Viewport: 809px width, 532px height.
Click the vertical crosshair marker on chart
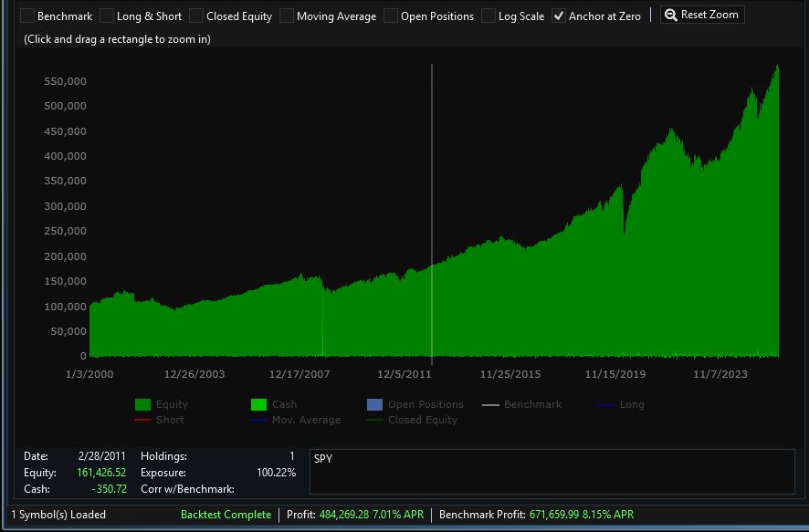432,210
